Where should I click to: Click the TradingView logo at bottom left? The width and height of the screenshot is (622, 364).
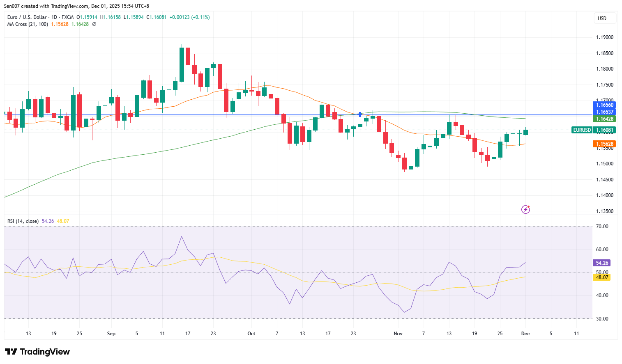pyautogui.click(x=37, y=352)
